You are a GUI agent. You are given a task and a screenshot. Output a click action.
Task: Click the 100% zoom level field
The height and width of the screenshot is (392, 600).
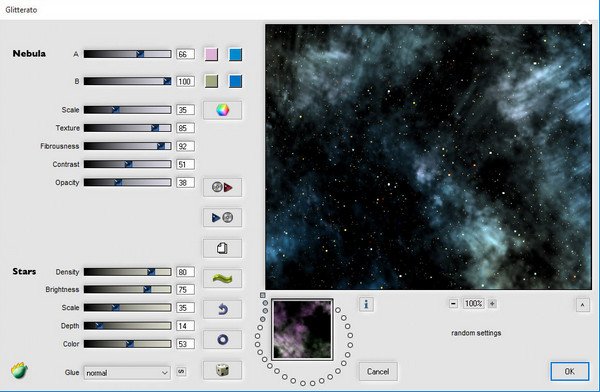coord(473,304)
